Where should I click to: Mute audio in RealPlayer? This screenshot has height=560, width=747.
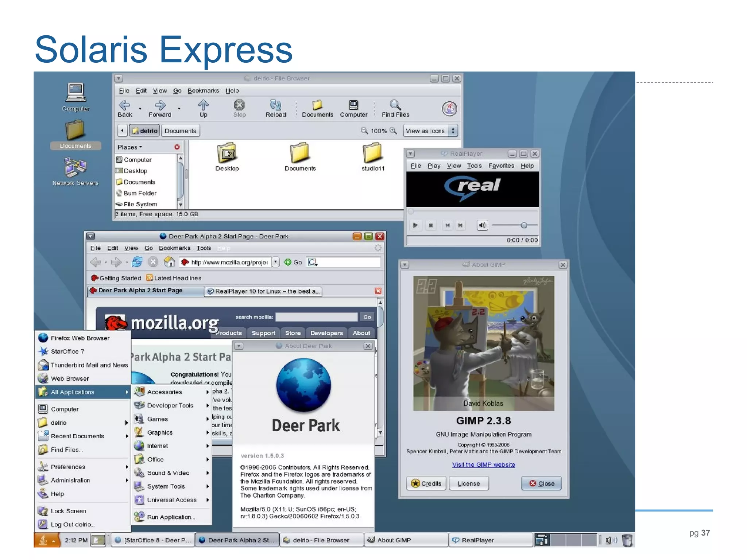point(482,225)
